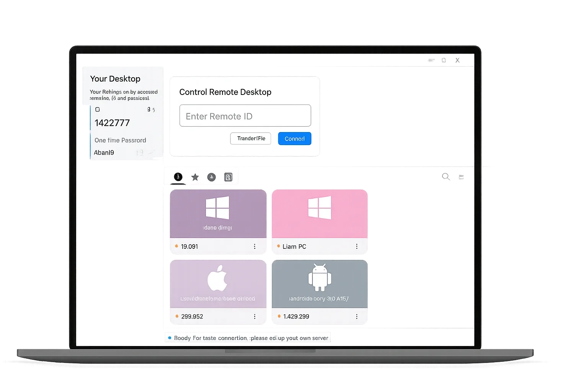Select the Android device card 1.429.299
The height and width of the screenshot is (392, 588).
pos(320,284)
